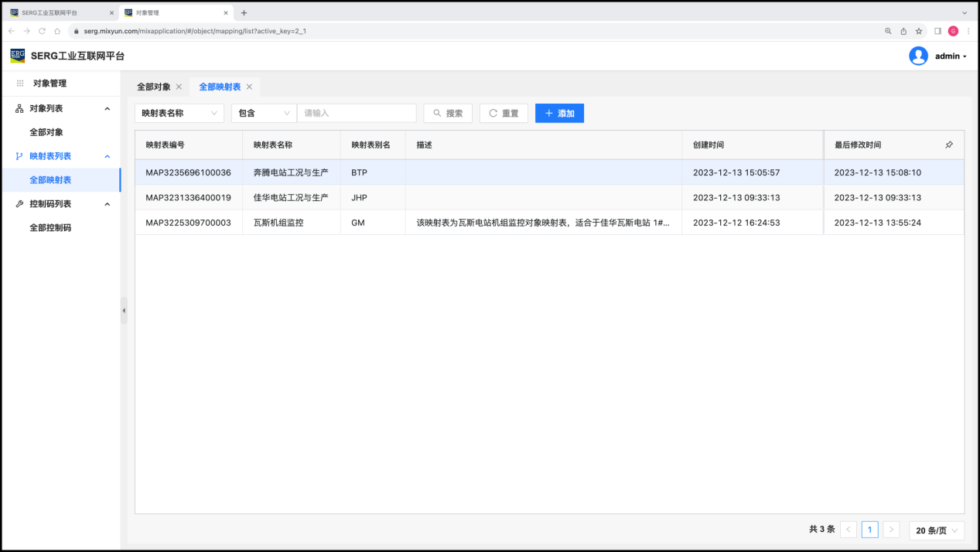Collapse the sidebar using the handle arrow
980x552 pixels.
click(124, 311)
